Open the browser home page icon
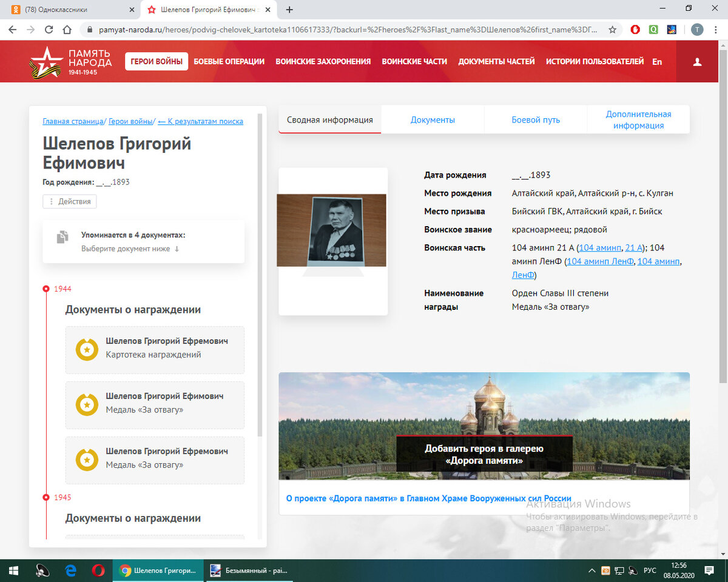 click(x=67, y=28)
